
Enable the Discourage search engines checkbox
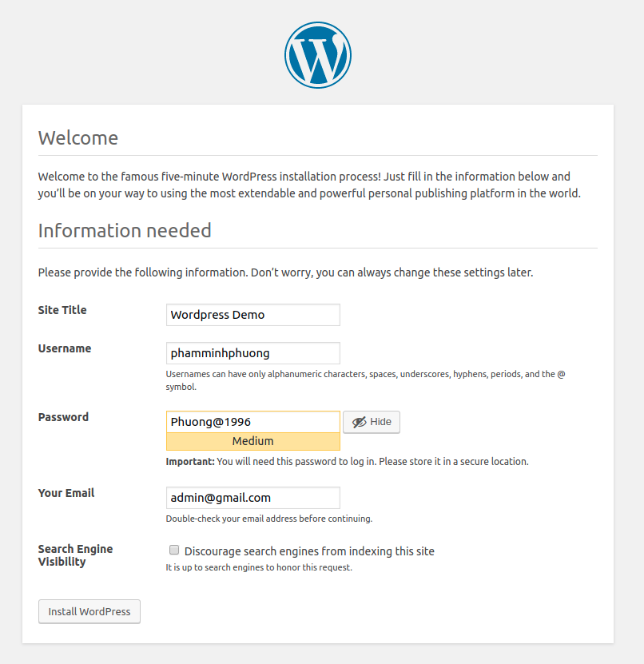click(x=173, y=550)
